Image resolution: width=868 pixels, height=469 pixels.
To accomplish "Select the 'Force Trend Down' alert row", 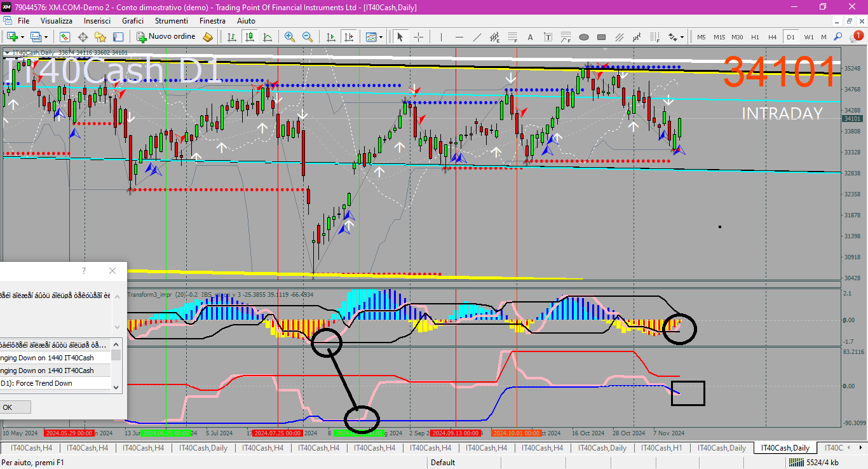I will (x=55, y=383).
